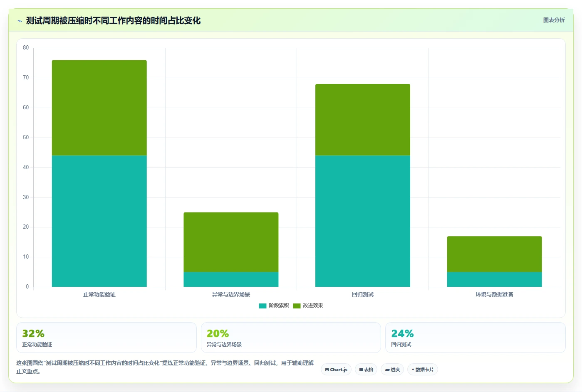582x392 pixels.
Task: Click the lightning icon beside the chart title
Action: tap(20, 21)
